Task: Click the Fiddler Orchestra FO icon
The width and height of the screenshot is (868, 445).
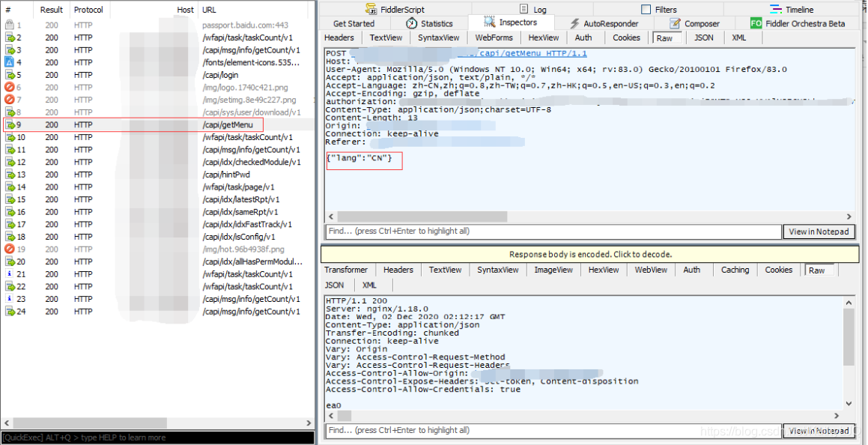Action: tap(756, 23)
